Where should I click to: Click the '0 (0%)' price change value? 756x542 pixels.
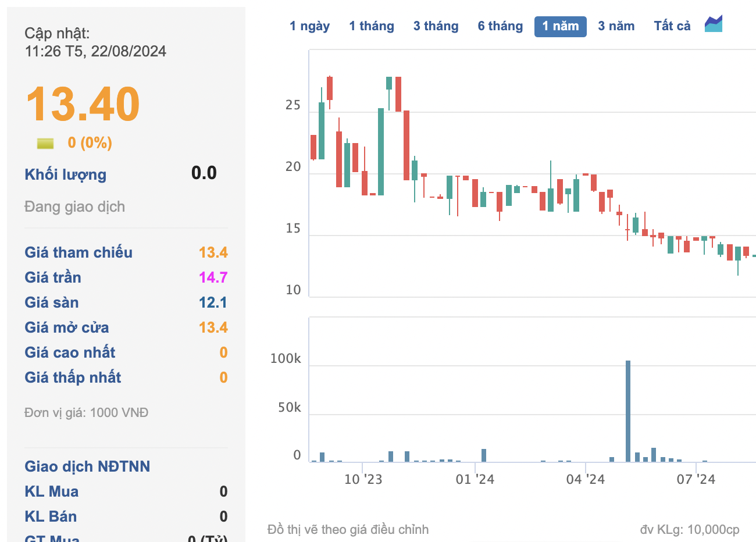click(x=90, y=142)
